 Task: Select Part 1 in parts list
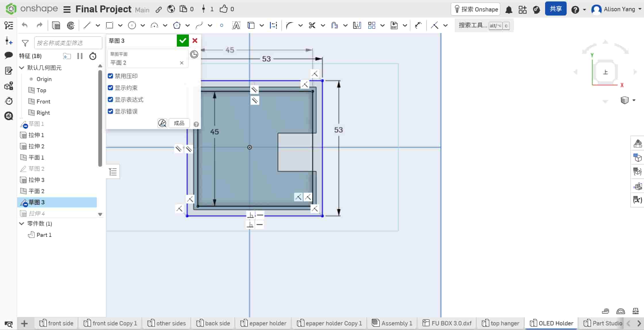(44, 235)
